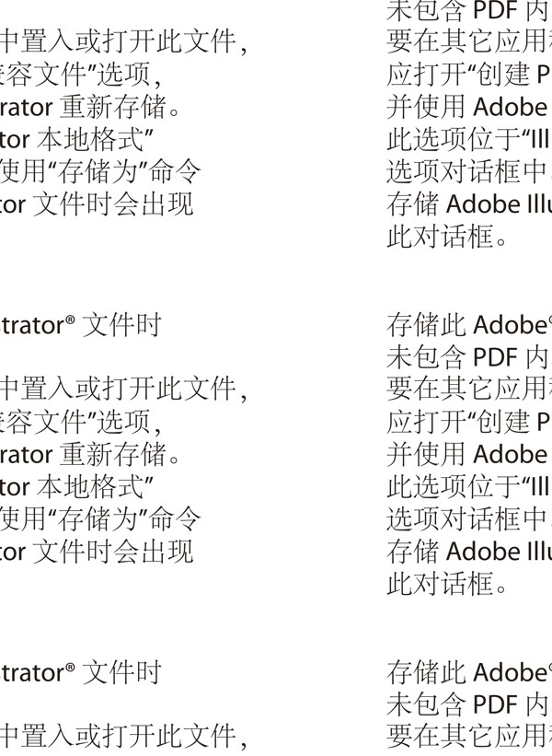The height and width of the screenshot is (756, 552).
Task: Click '并使用 Adobe' line in the topmost right paragraph
Action: [x=469, y=107]
